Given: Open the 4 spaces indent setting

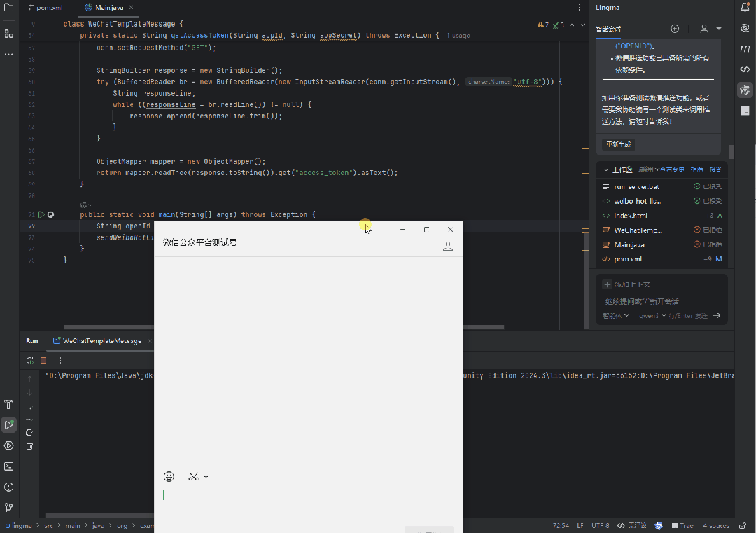Looking at the screenshot, I should pos(716,526).
